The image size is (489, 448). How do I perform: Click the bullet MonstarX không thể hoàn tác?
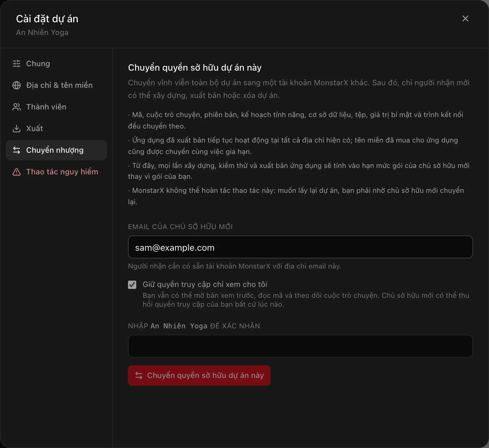click(x=296, y=196)
